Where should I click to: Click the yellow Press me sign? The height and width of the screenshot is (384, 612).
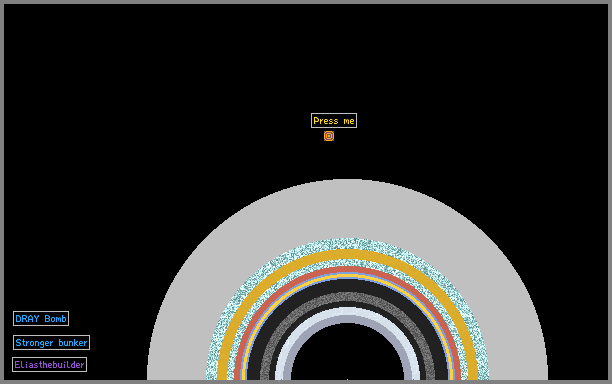point(334,121)
